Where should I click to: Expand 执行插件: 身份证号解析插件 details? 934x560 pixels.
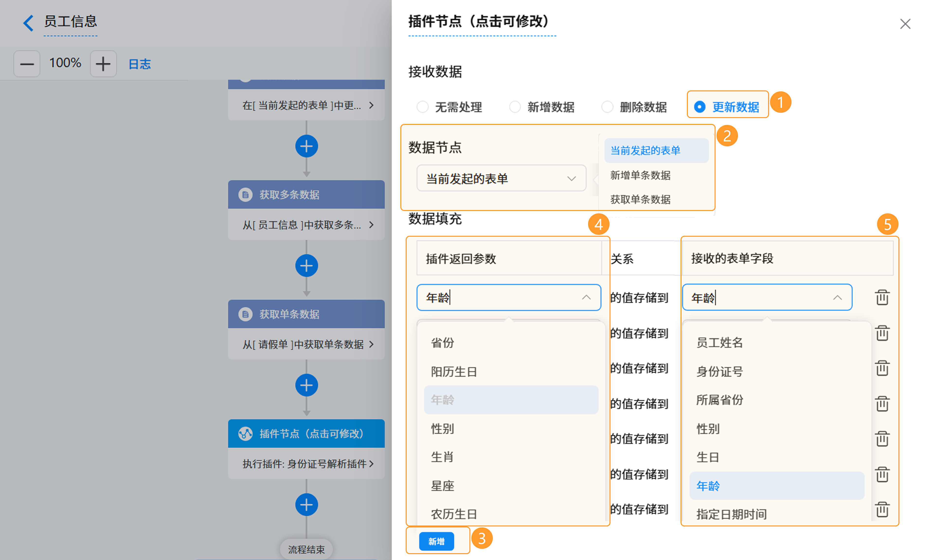tap(306, 464)
